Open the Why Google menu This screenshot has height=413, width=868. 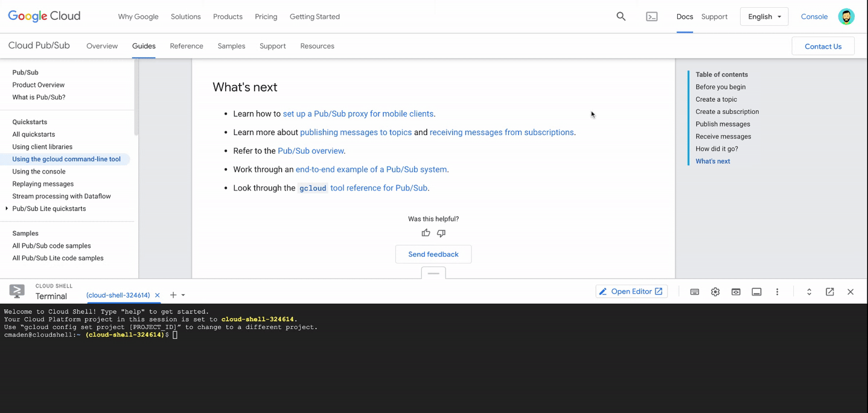click(138, 16)
